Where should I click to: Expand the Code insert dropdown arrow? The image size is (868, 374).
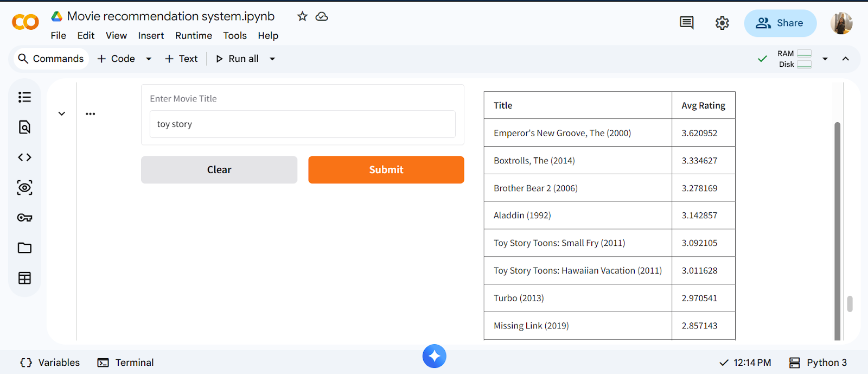pyautogui.click(x=149, y=59)
